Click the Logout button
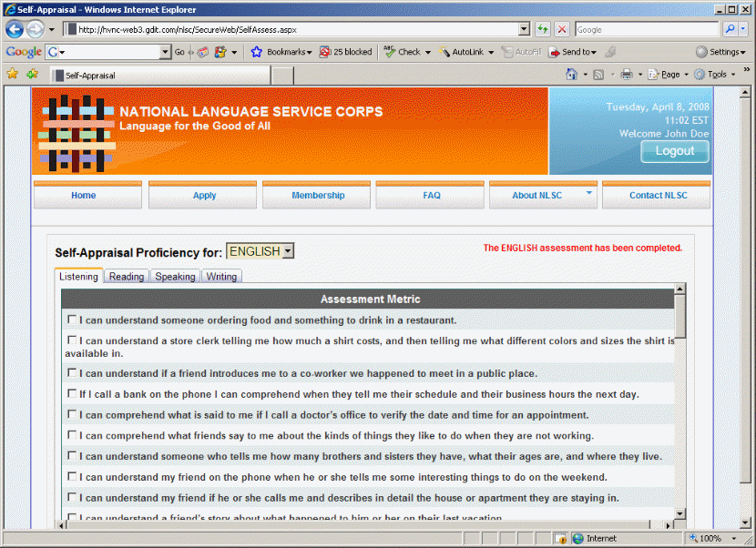 coord(674,151)
